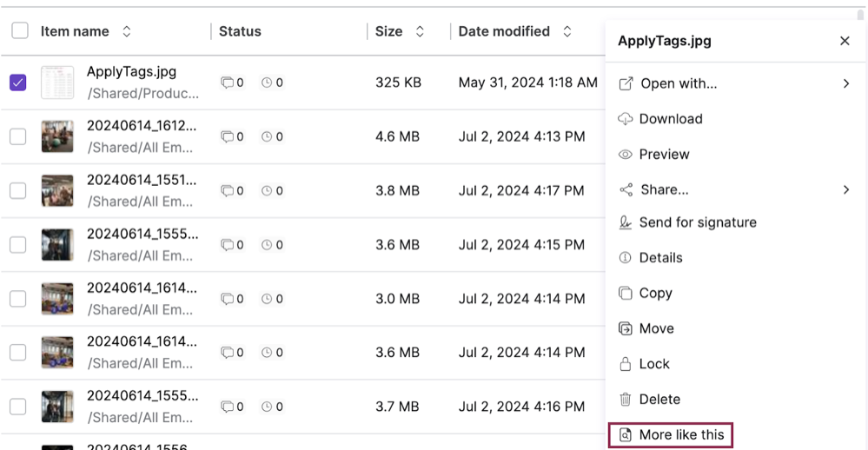Viewport: 868px width, 450px height.
Task: Click versions clock icon in ApplyTags.jpg row
Action: point(267,83)
